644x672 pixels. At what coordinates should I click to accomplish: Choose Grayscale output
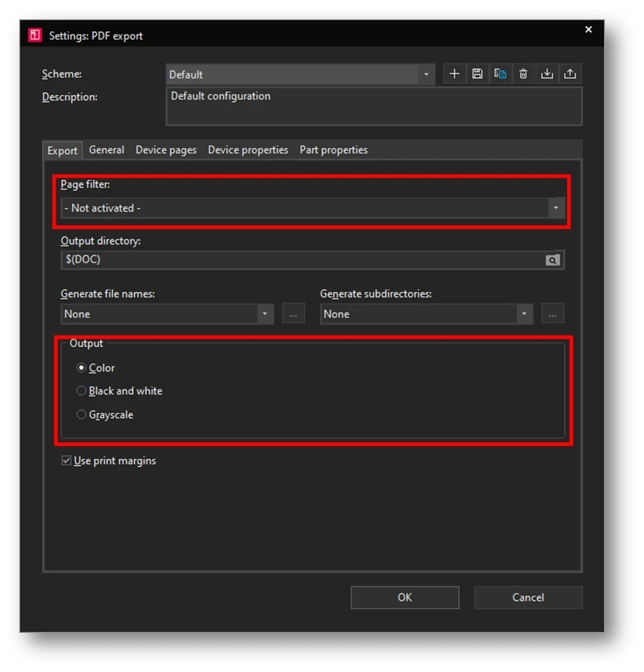coord(81,414)
